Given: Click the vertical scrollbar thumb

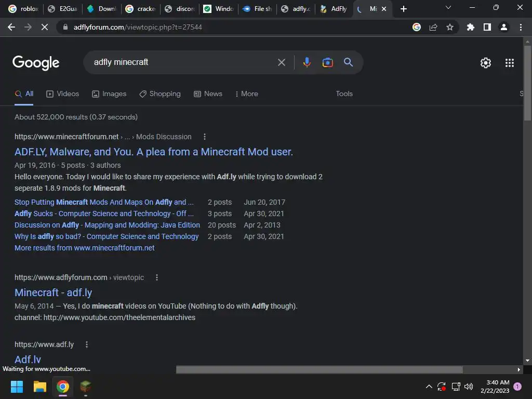Looking at the screenshot, I should 527,83.
